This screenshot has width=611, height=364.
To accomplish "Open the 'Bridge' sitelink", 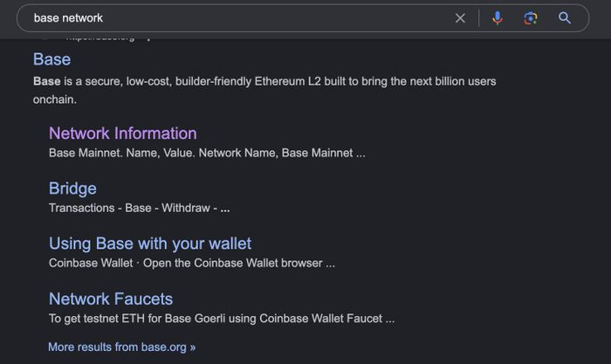I will point(72,189).
